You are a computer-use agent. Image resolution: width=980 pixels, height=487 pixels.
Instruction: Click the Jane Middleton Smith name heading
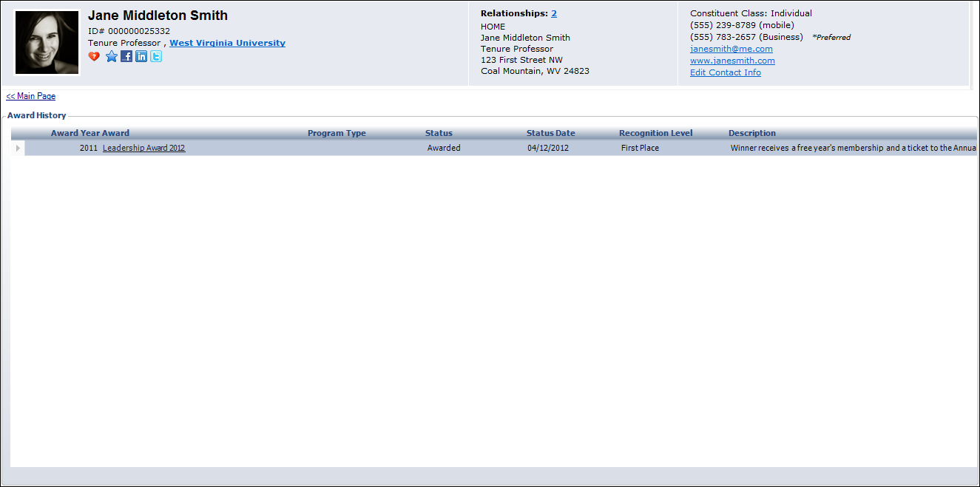(158, 16)
